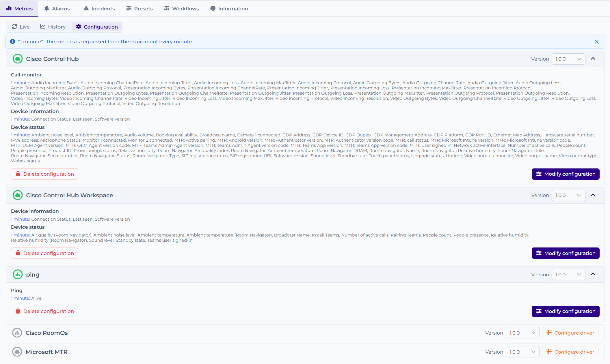Configure driver for Microsoft MTR
The width and height of the screenshot is (610, 364).
[570, 352]
